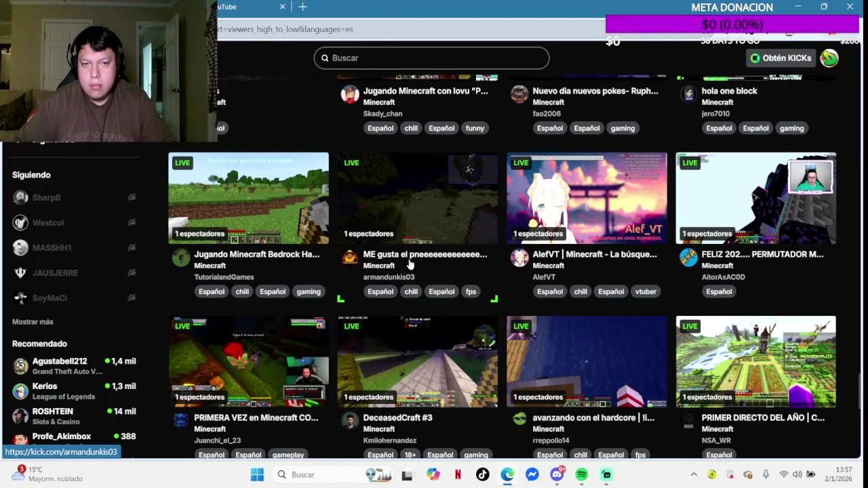Open a new browser tab

pos(302,7)
